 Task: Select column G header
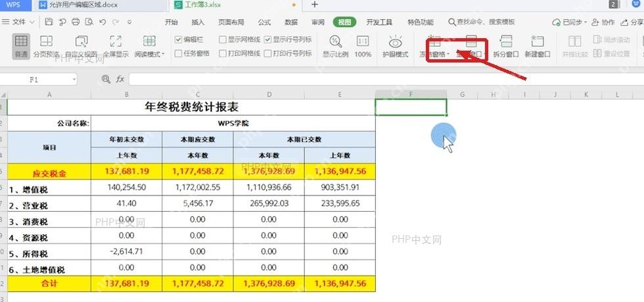(463, 95)
